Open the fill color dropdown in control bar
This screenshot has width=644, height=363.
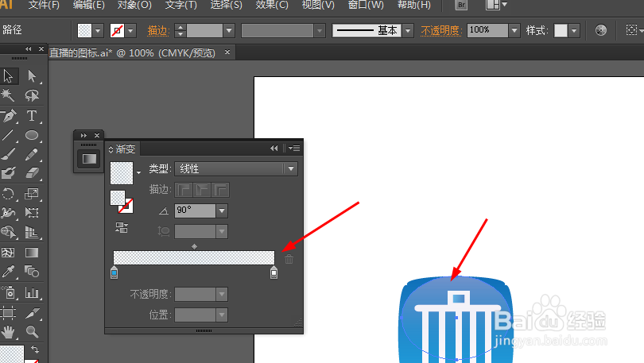coord(98,30)
